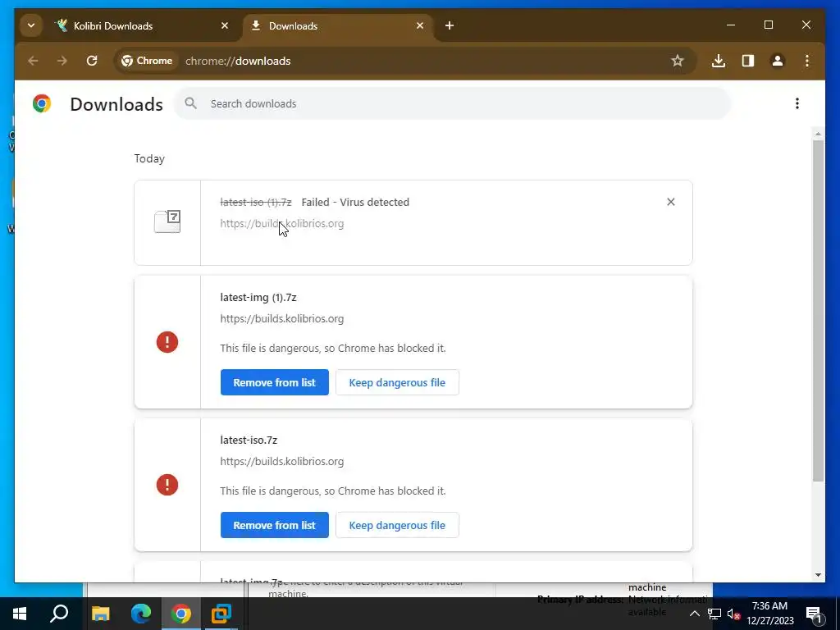Click the Search downloads field
The height and width of the screenshot is (630, 840).
tap(452, 104)
